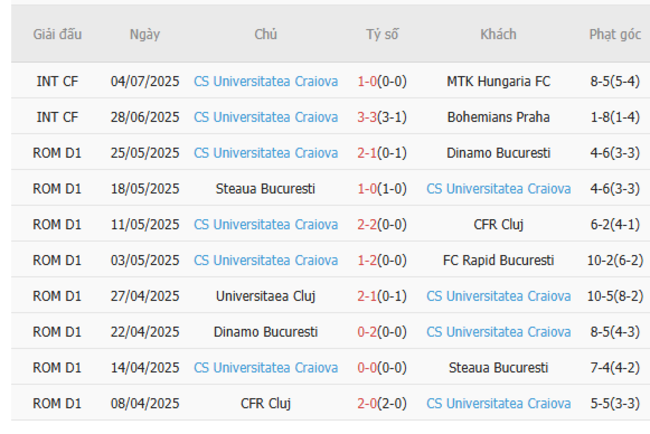Open the Bohemians Praha team link
The height and width of the screenshot is (434, 650).
click(x=498, y=117)
